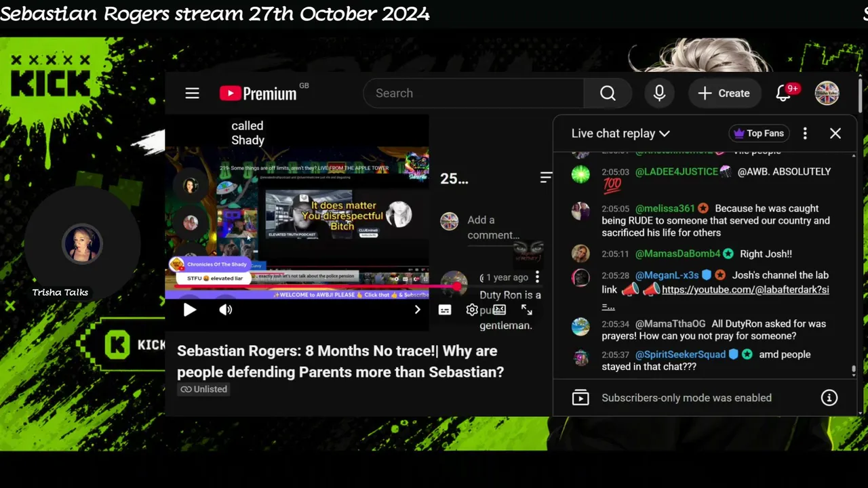Click @melissa361's avatar in chat
The height and width of the screenshot is (488, 868).
(x=580, y=211)
